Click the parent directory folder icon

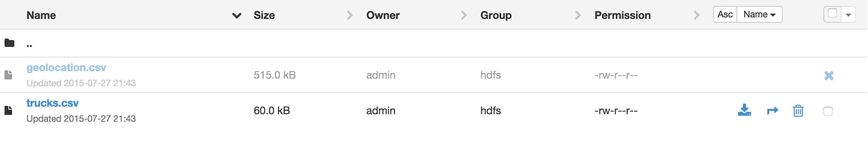9,43
